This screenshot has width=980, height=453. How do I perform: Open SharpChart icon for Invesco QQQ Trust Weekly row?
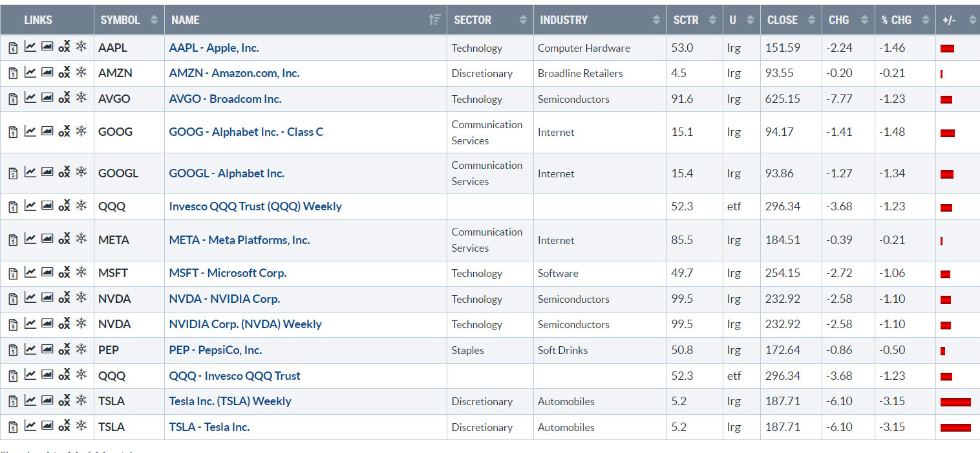coord(30,206)
